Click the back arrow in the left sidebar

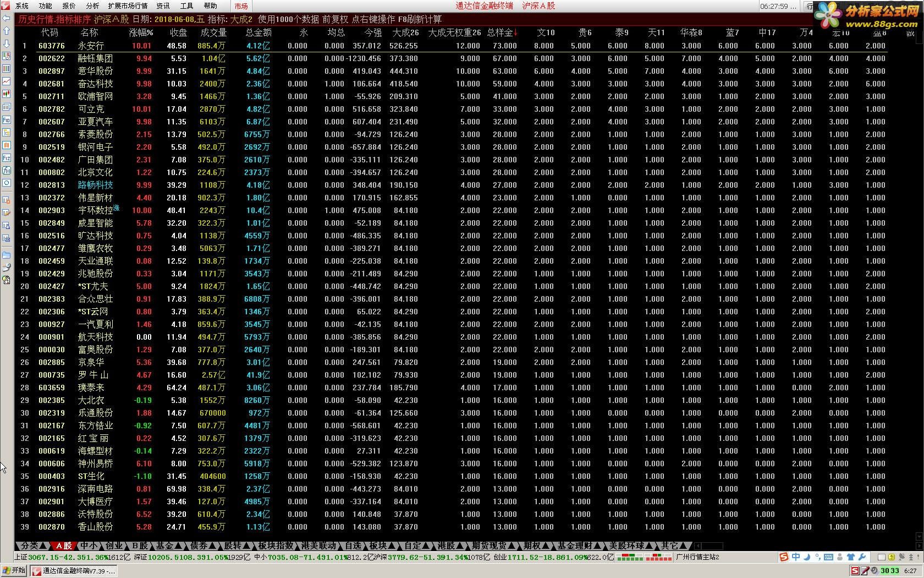[x=6, y=18]
